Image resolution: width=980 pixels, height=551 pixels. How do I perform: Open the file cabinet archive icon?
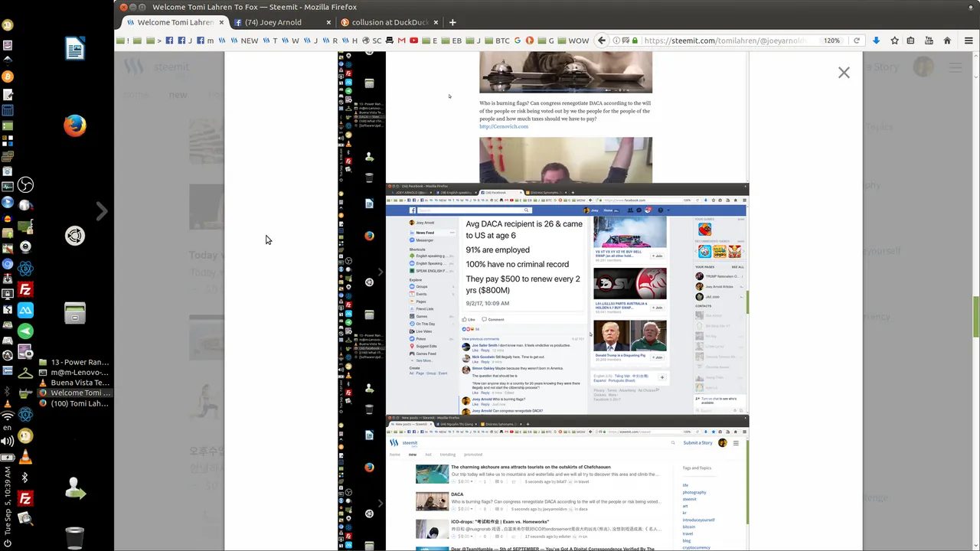click(74, 313)
